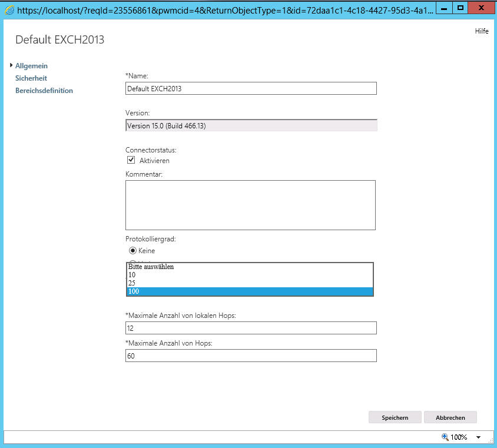Open the zoom level dropdown arrow

pyautogui.click(x=478, y=437)
